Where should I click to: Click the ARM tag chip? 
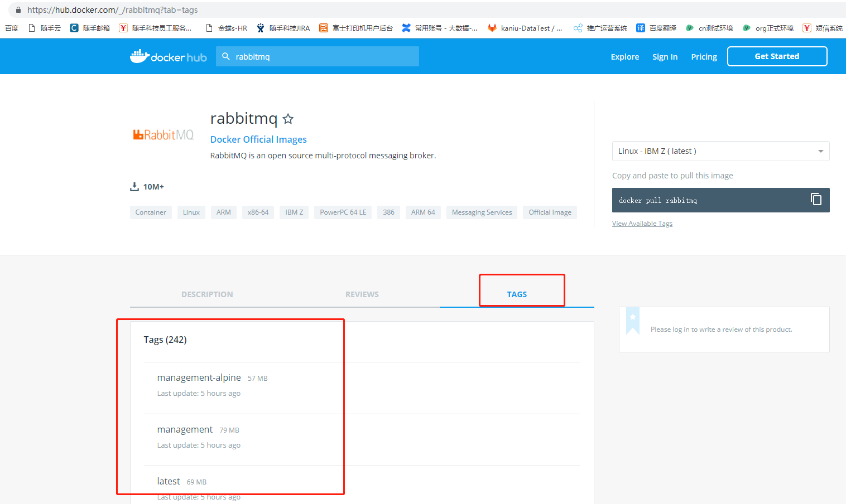(224, 212)
